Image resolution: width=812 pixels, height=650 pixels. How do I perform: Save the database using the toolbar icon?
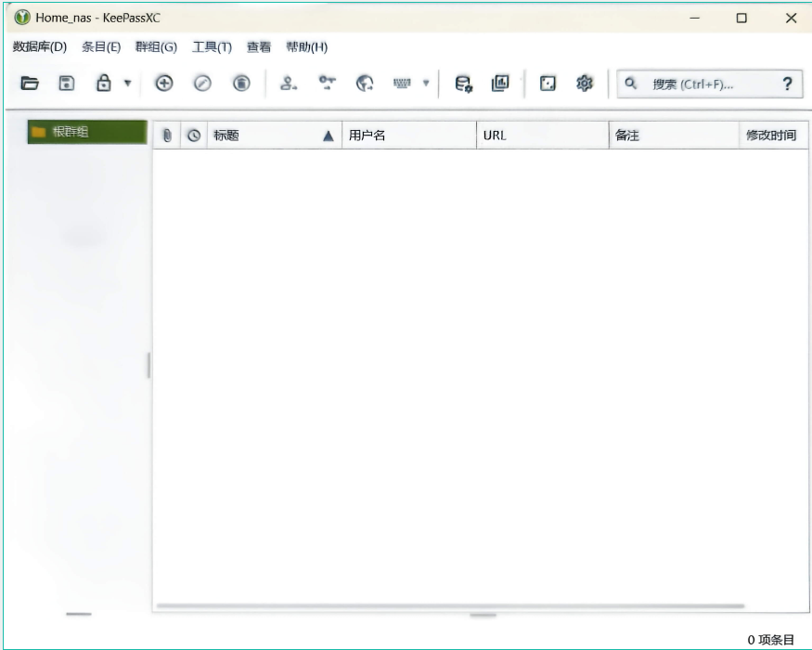pos(67,84)
